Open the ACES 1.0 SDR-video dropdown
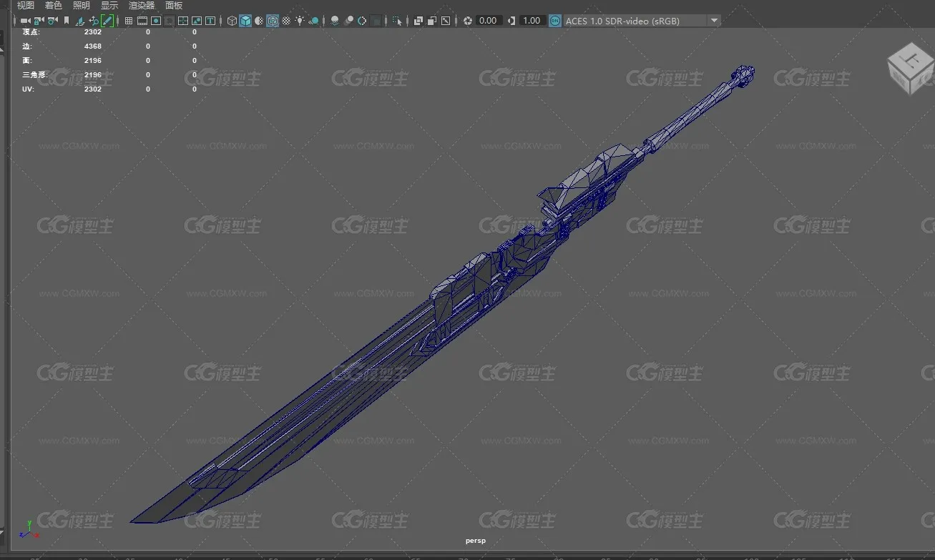This screenshot has width=935, height=560. (642, 21)
